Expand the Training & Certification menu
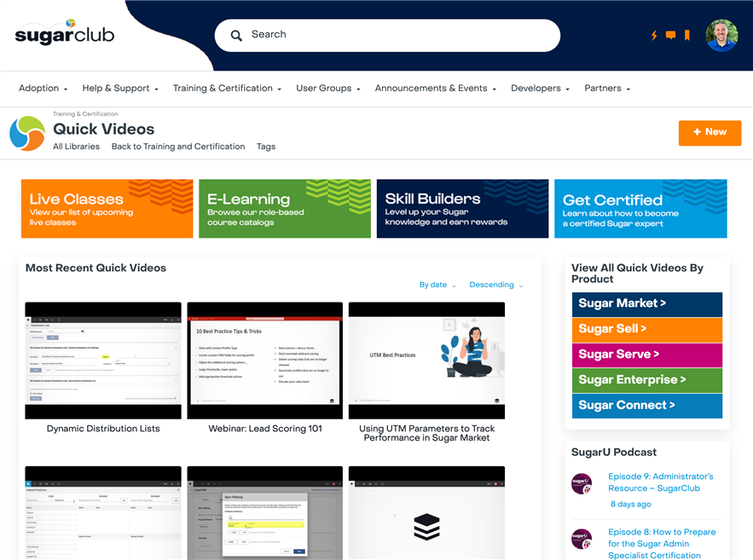753x560 pixels. (x=228, y=89)
